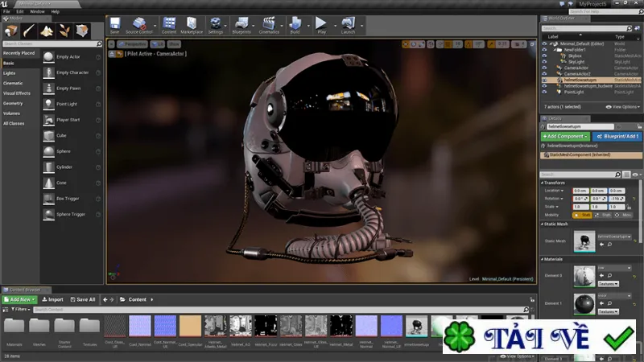644x362 pixels.
Task: Open the Blueprints toolbar icon
Action: tap(242, 25)
